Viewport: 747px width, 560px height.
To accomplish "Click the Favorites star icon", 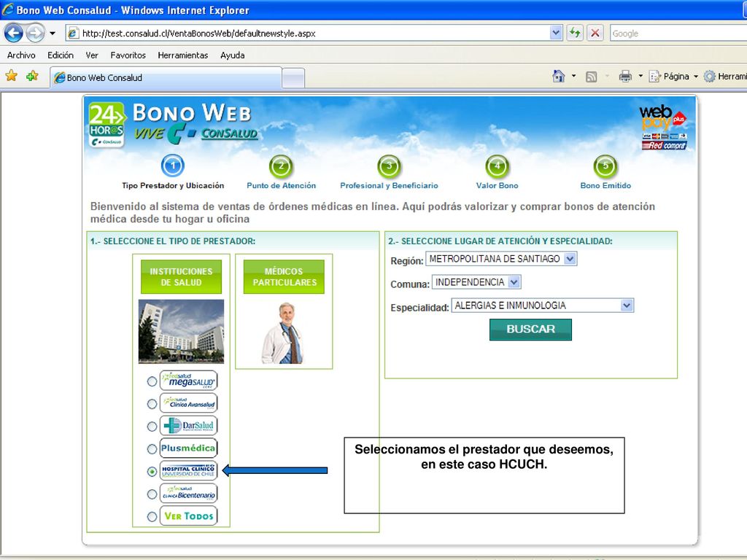I will click(12, 76).
